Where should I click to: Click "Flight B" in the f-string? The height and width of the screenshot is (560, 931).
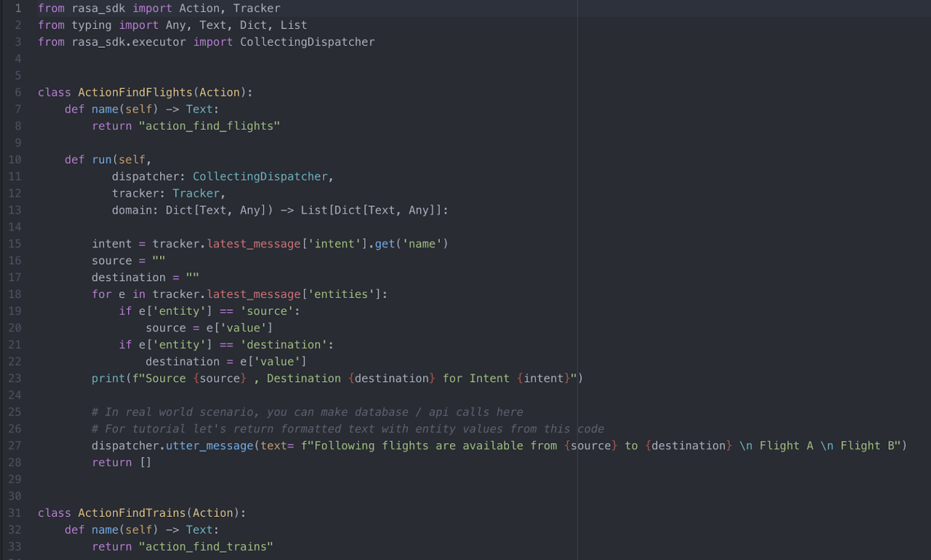(x=867, y=445)
